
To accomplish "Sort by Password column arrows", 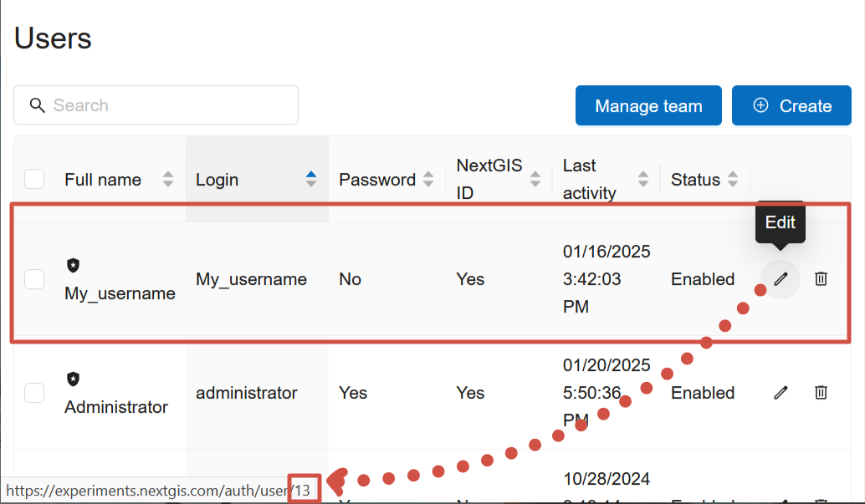I will tap(428, 179).
